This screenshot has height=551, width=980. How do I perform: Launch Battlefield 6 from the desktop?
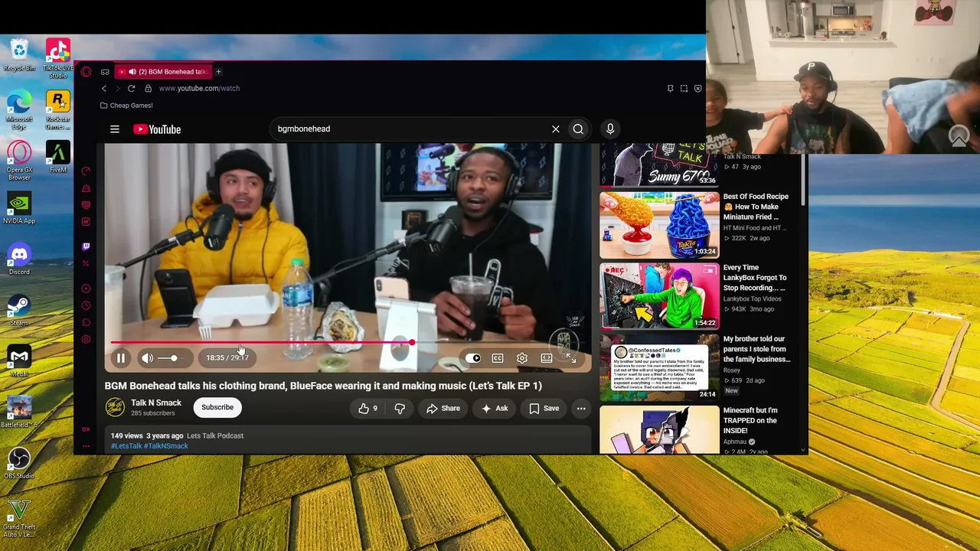tap(19, 412)
